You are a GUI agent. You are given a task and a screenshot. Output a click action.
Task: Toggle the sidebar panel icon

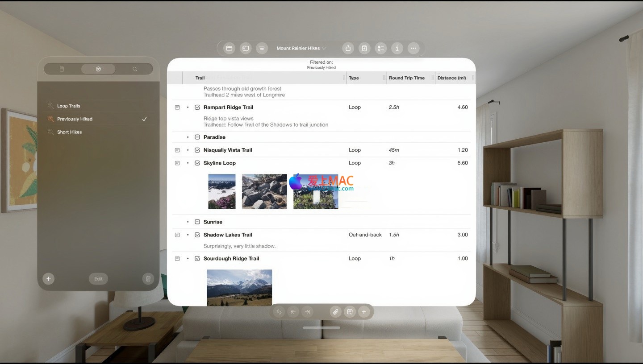point(246,48)
